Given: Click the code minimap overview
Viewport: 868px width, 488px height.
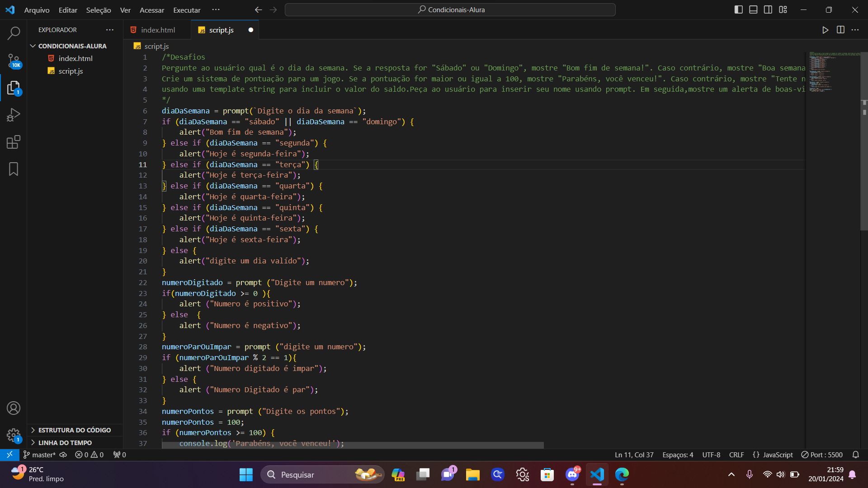Looking at the screenshot, I should [x=833, y=72].
